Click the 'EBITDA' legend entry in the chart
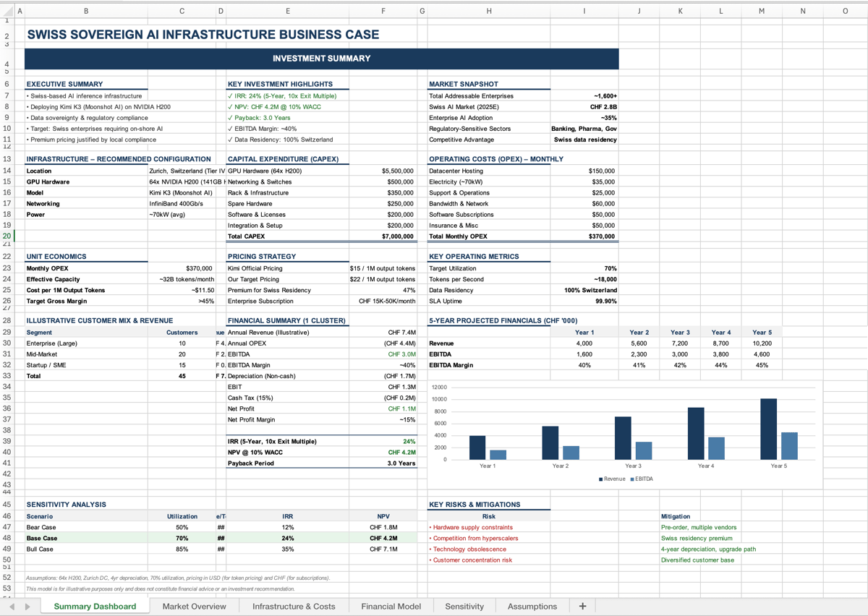Screen dimensions: 868x616 (x=642, y=479)
